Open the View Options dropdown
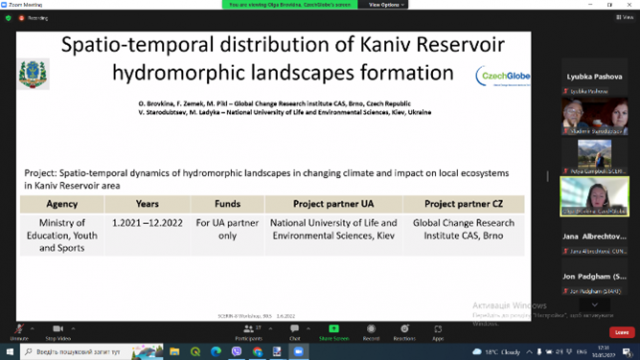Viewport: 640px width, 360px height. [x=386, y=5]
